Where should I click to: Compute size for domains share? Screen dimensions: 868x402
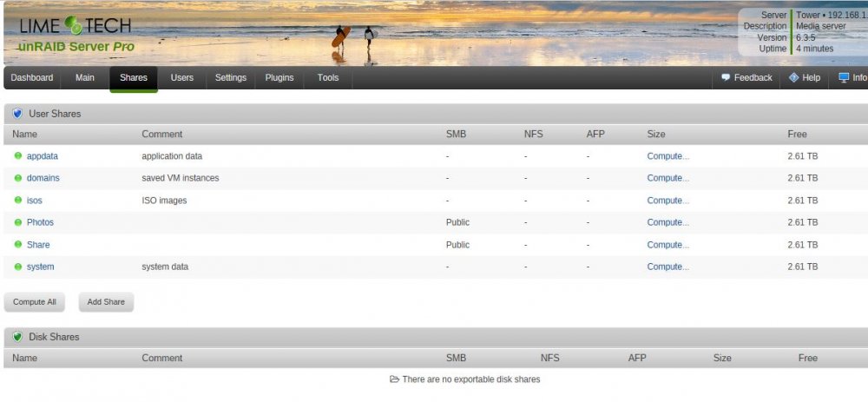point(668,178)
